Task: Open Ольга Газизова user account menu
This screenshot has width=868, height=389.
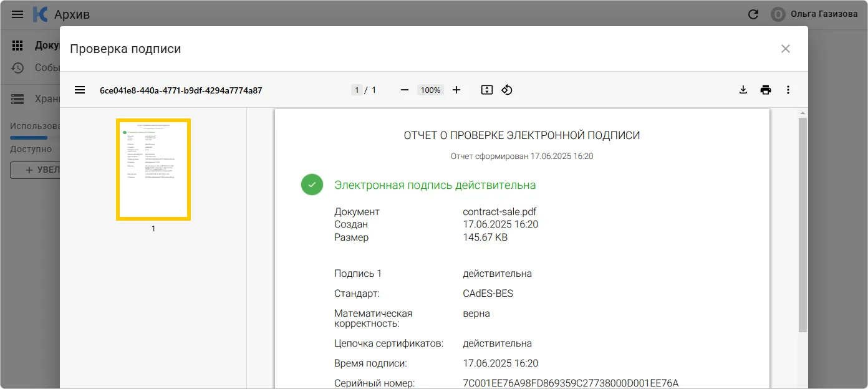Action: (x=814, y=14)
